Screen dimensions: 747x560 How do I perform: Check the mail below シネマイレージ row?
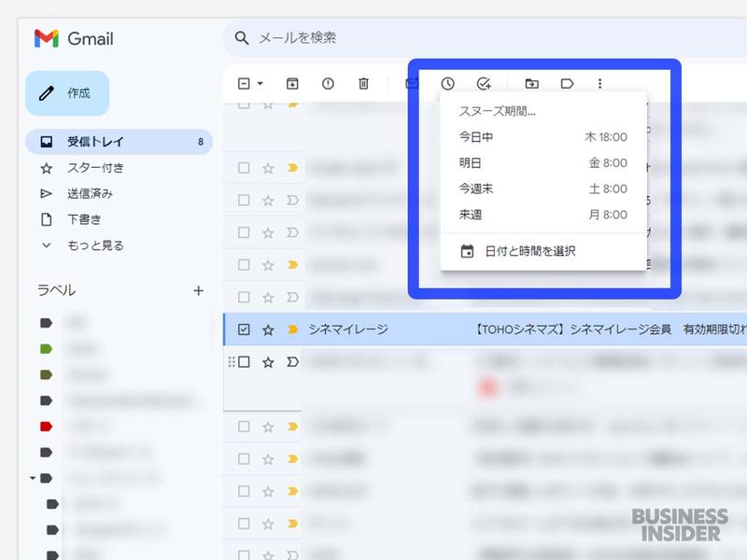(244, 362)
